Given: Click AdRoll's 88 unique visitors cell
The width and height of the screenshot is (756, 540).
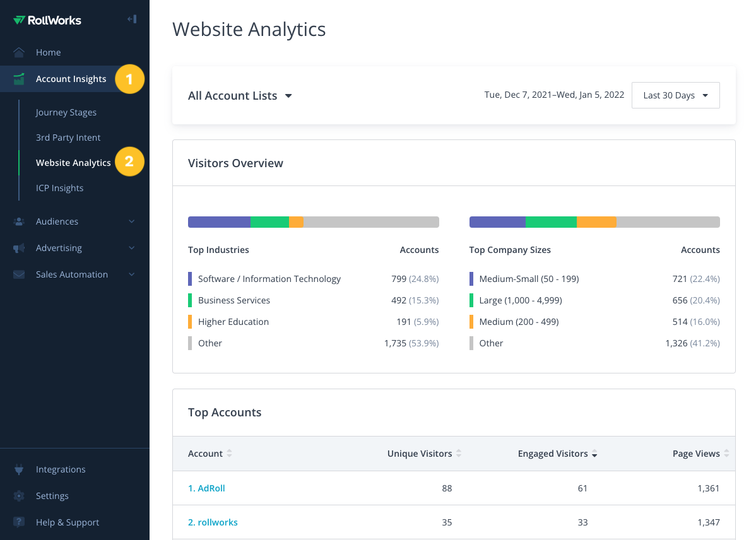Looking at the screenshot, I should (x=447, y=488).
